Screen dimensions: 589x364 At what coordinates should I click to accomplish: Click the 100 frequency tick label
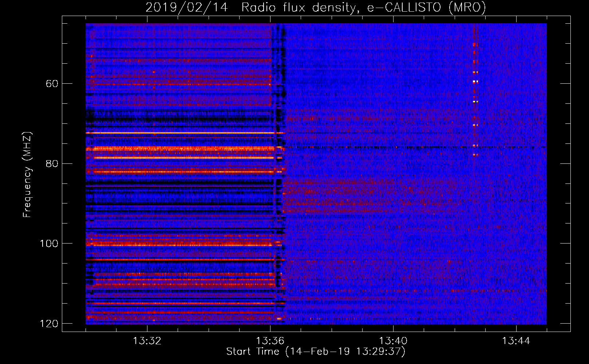pyautogui.click(x=49, y=244)
